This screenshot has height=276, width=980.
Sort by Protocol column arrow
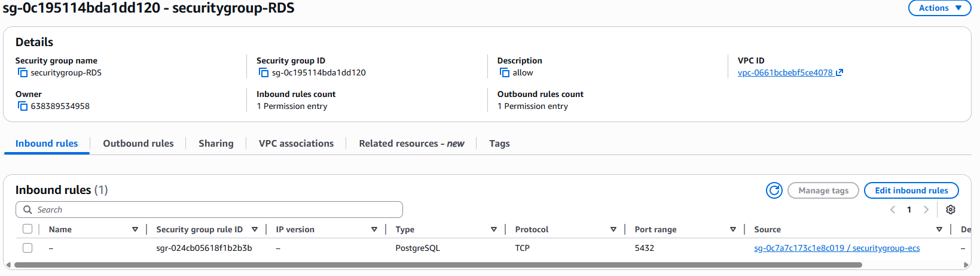pos(613,229)
